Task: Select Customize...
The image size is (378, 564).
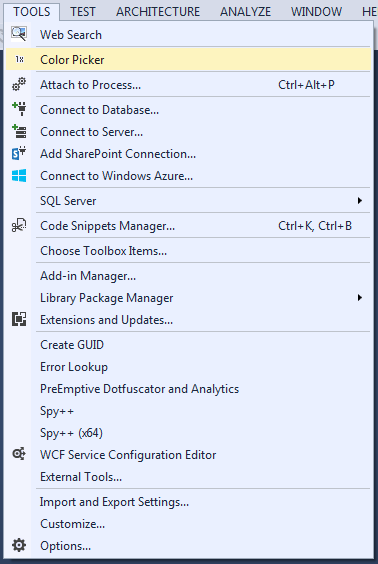Action: point(188,524)
